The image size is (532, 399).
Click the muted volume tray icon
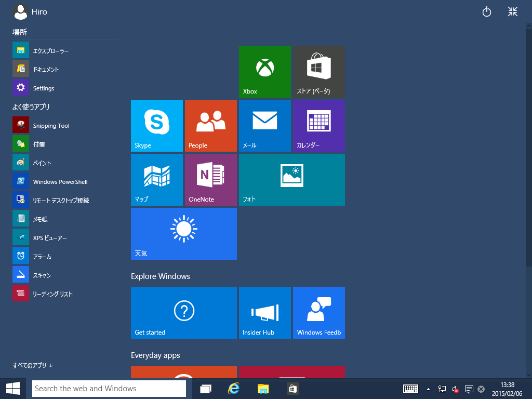[x=455, y=389]
